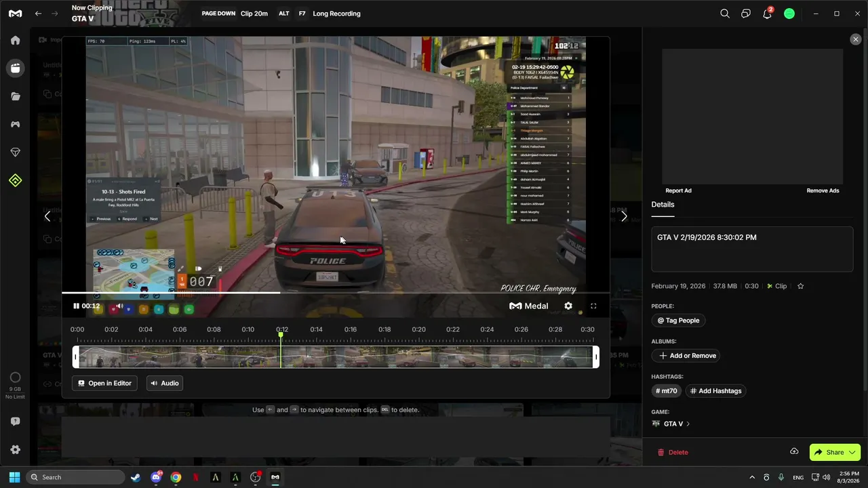
Task: Open the premium diamond icon in the sidebar
Action: click(15, 152)
